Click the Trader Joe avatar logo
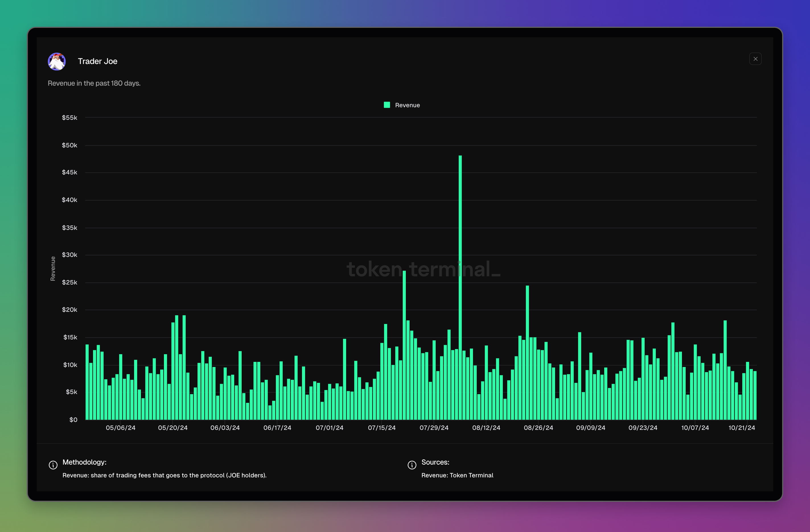 (57, 61)
